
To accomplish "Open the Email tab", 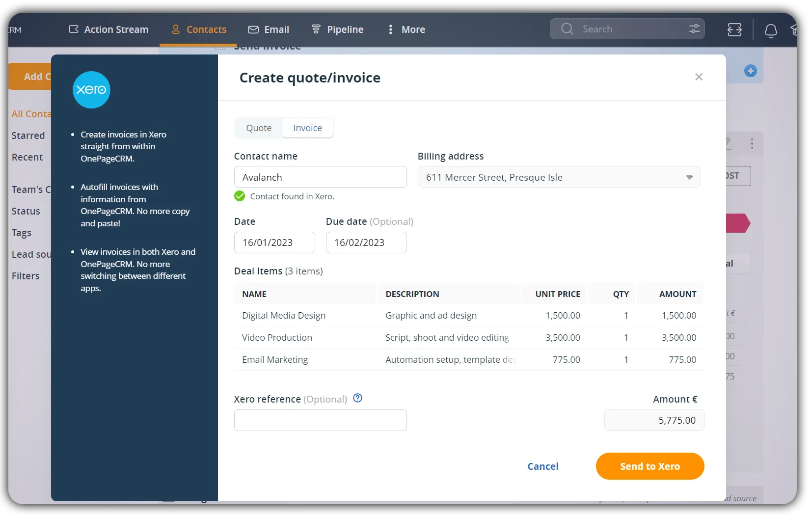I will coord(268,29).
